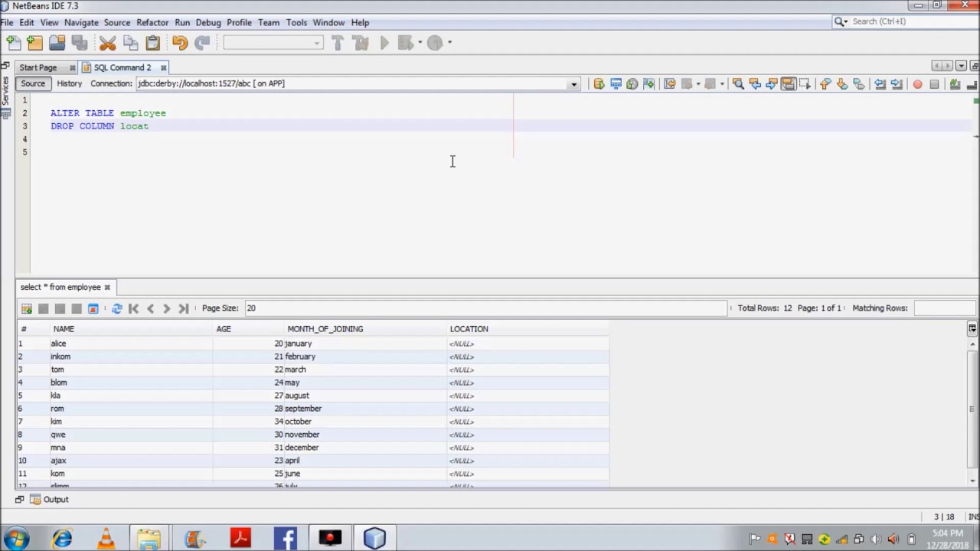Click the History view button

[69, 83]
